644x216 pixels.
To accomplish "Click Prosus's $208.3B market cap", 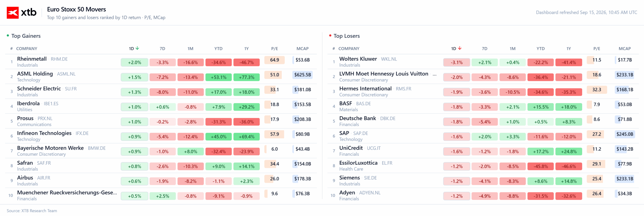I will click(302, 119).
